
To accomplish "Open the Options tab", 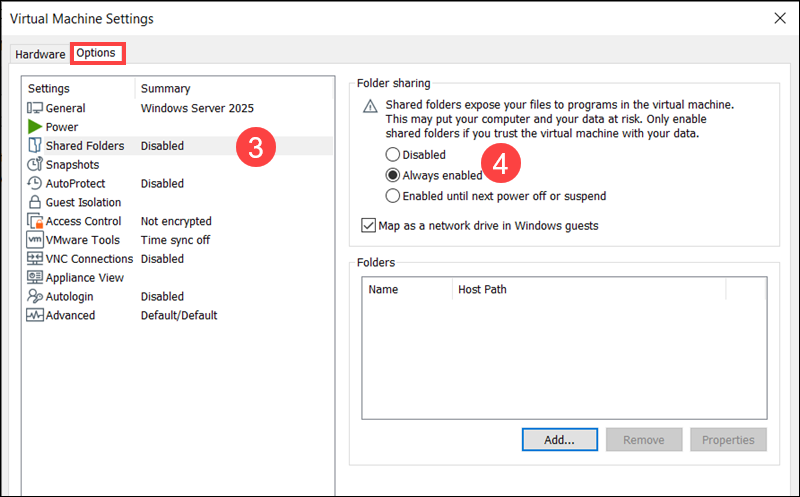I will click(x=96, y=53).
